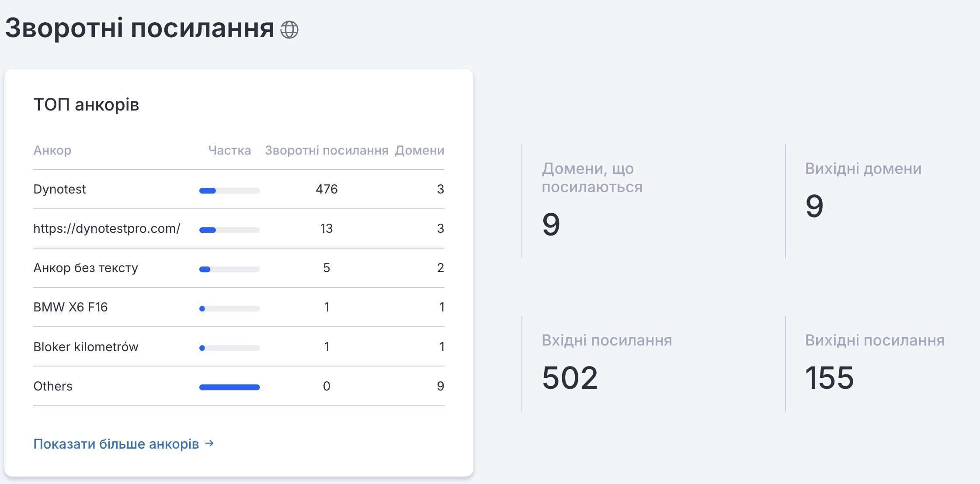Open the Вхідні посилання value 502
Viewport: 980px width, 484px height.
point(570,377)
